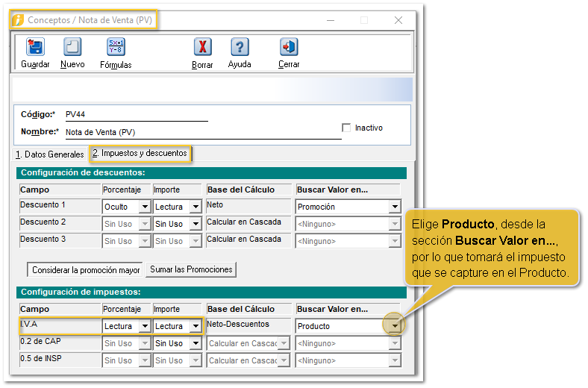588x388 pixels.
Task: Click the Nombre text field
Action: [x=198, y=132]
